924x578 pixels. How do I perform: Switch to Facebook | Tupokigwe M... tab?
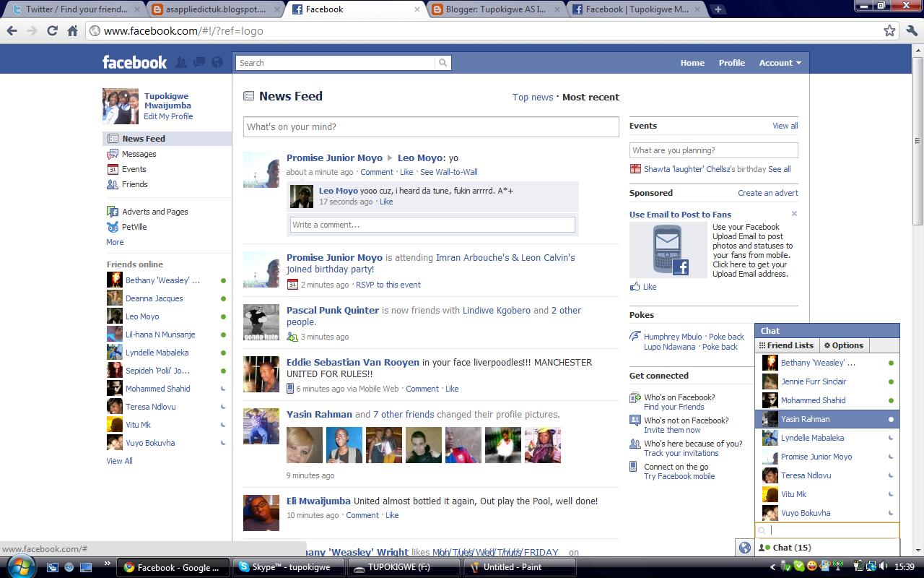(635, 9)
